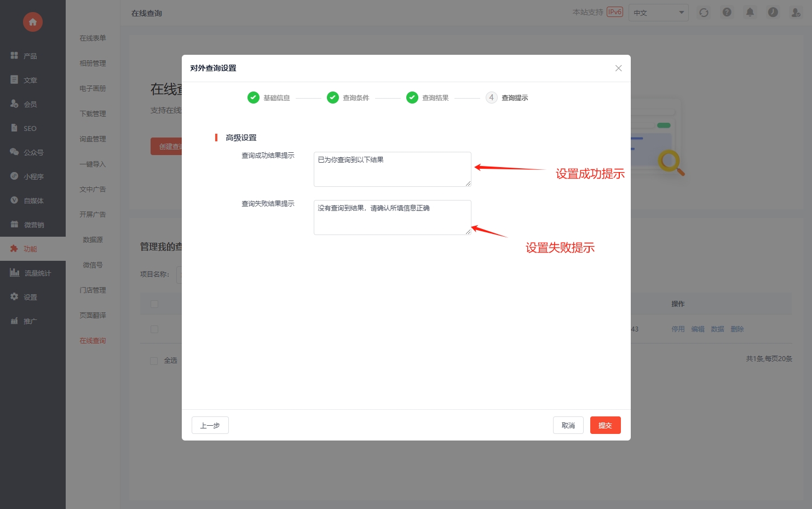Image resolution: width=812 pixels, height=509 pixels.
Task: Click the 查询失败结果提示 text area
Action: coord(392,218)
